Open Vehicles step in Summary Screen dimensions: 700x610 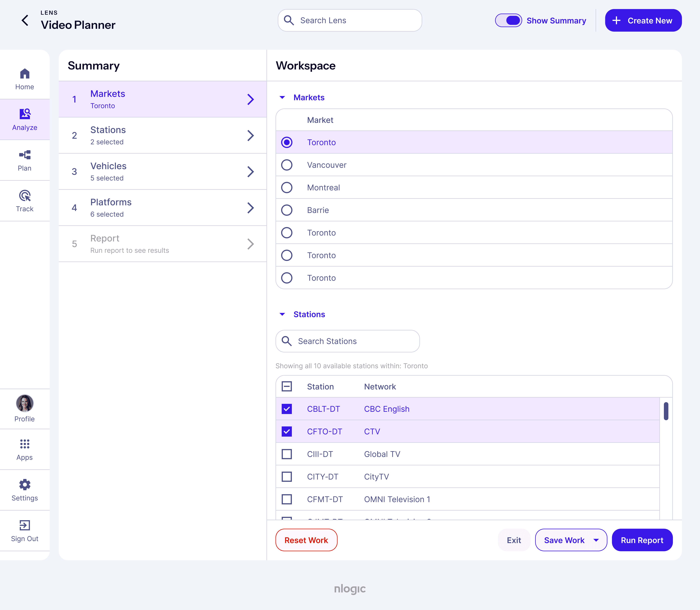click(x=162, y=172)
